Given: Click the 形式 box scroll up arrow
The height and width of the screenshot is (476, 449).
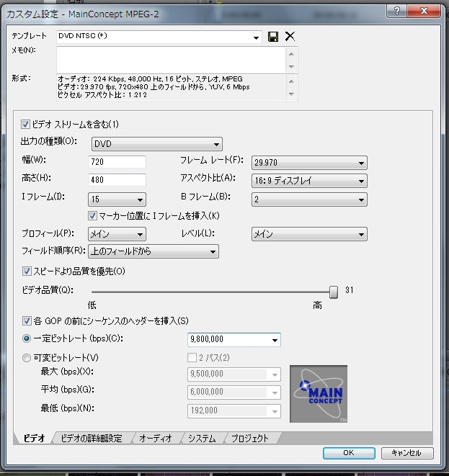Looking at the screenshot, I should tap(291, 81).
